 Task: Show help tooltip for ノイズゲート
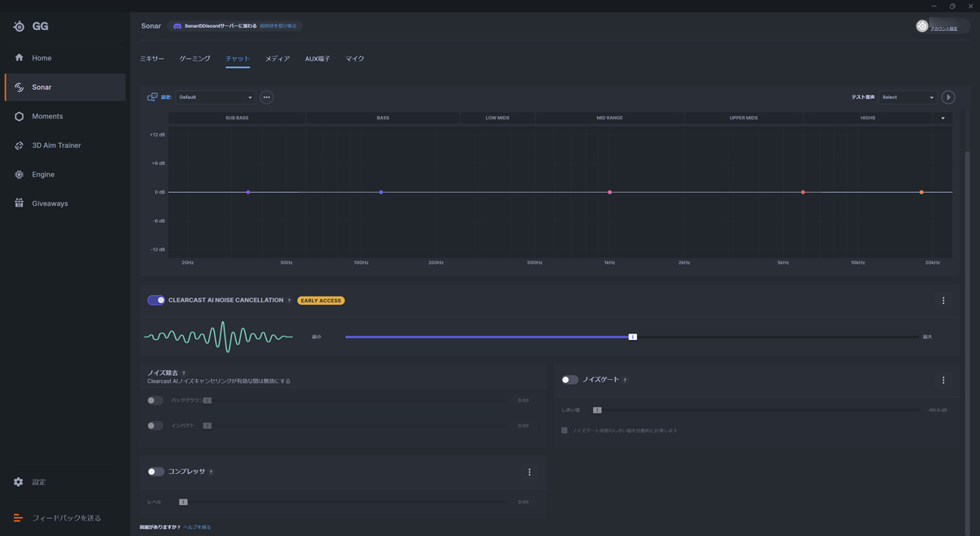click(x=625, y=380)
